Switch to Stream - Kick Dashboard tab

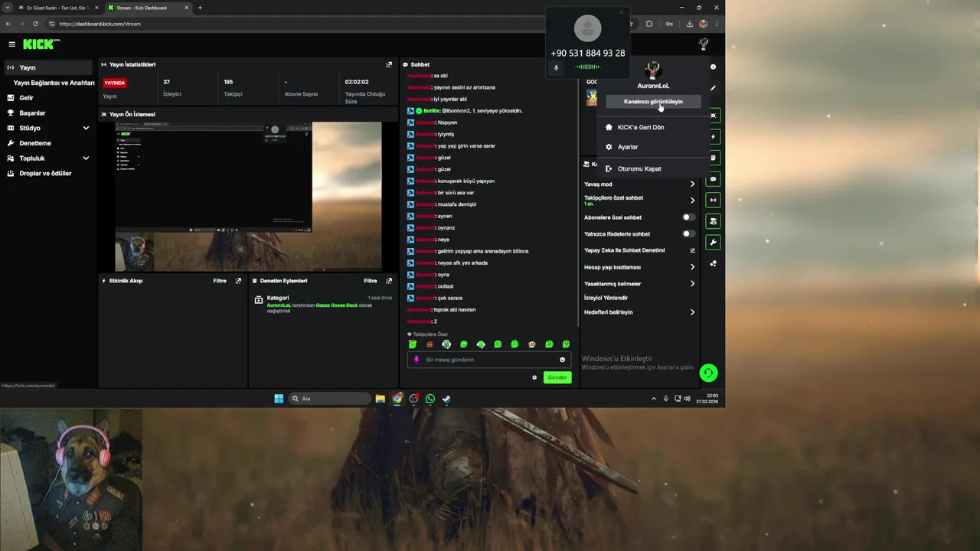[x=147, y=8]
